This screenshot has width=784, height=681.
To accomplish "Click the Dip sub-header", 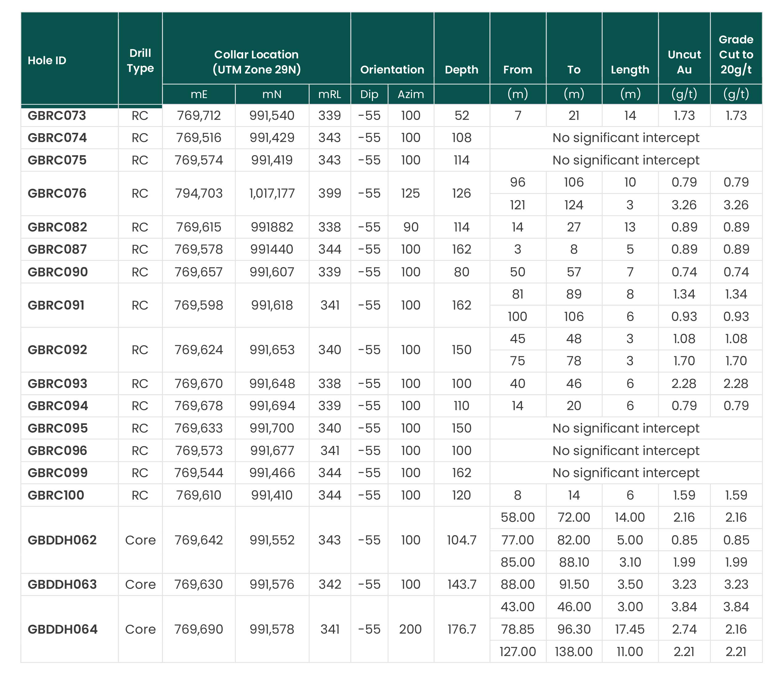I will (369, 94).
